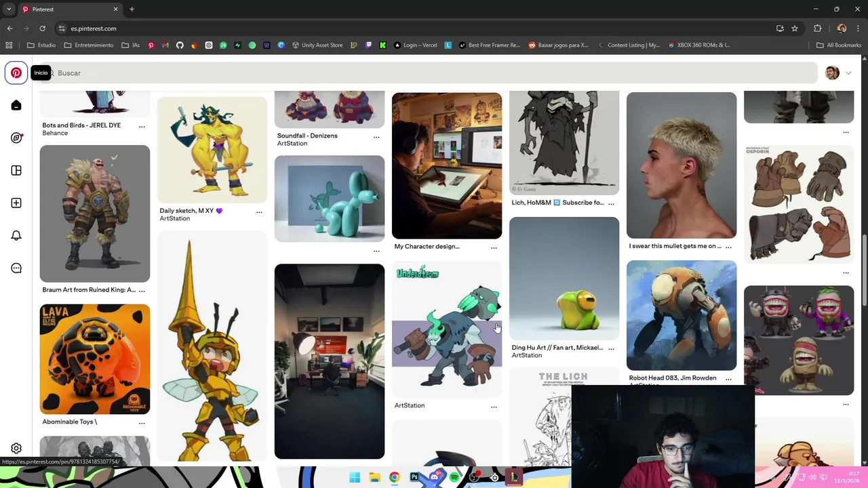Open the artist drawing at tablet pin
The image size is (868, 488).
point(447,165)
